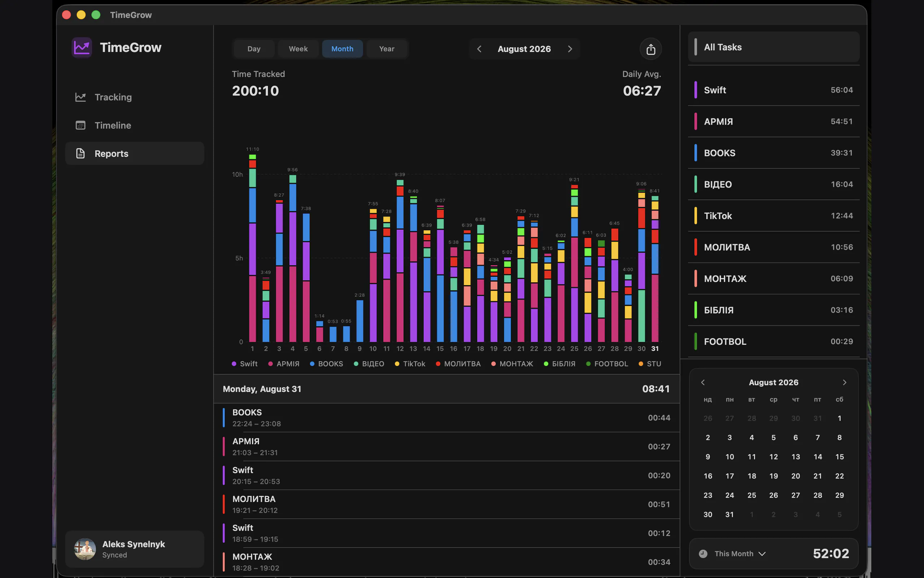Toggle TikTok legend item in chart
The width and height of the screenshot is (924, 578).
click(x=410, y=364)
